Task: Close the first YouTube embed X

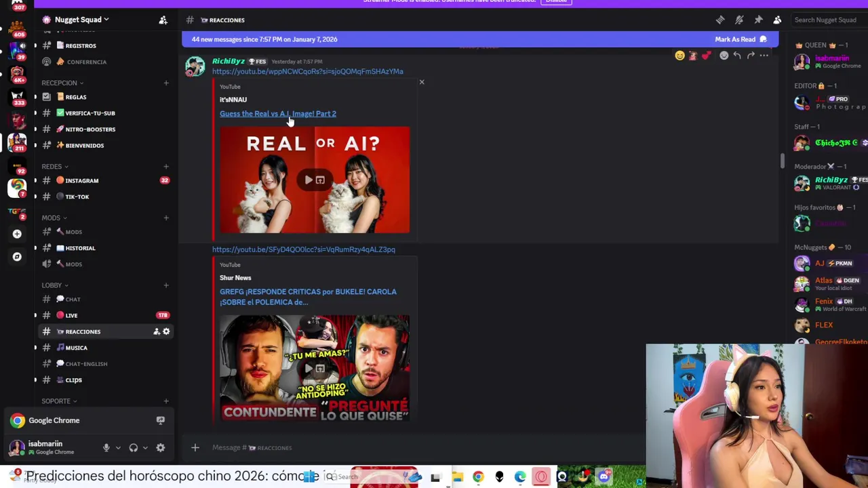Action: [x=422, y=82]
